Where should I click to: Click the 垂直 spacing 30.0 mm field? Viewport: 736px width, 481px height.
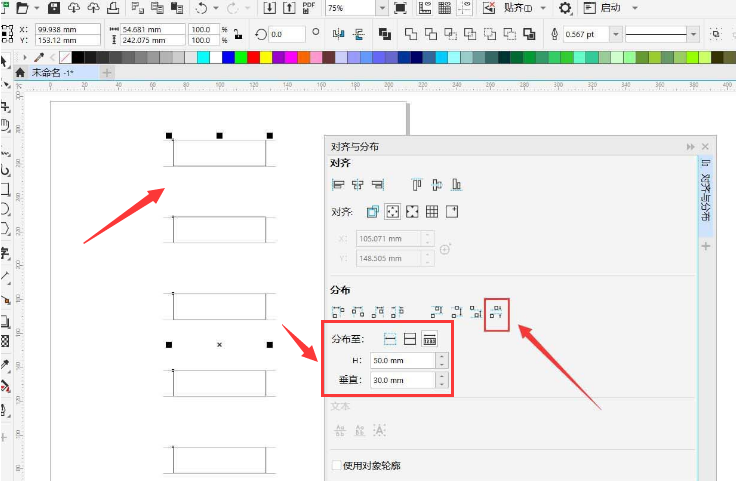pyautogui.click(x=401, y=380)
